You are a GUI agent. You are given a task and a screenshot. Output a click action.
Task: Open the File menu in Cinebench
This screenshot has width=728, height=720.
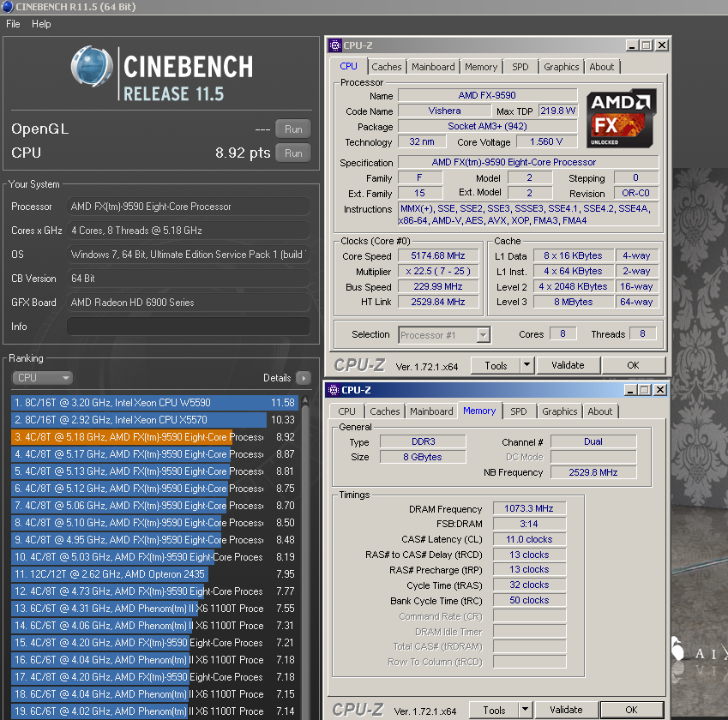[x=13, y=24]
